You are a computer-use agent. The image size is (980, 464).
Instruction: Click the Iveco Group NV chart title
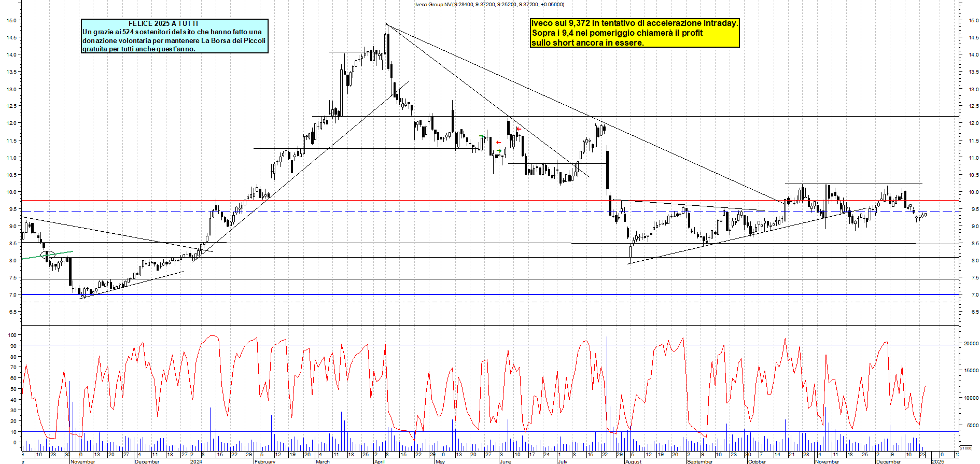pos(489,5)
